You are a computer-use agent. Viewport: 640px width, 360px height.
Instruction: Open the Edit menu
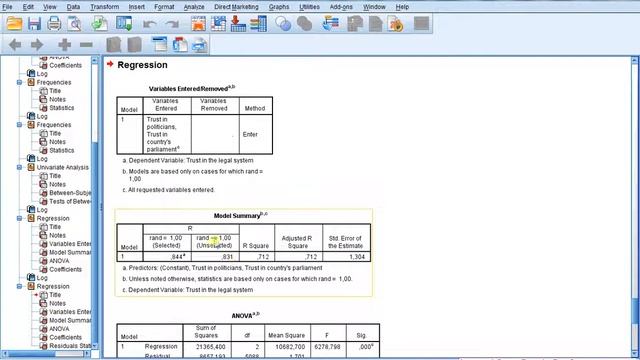pyautogui.click(x=28, y=7)
